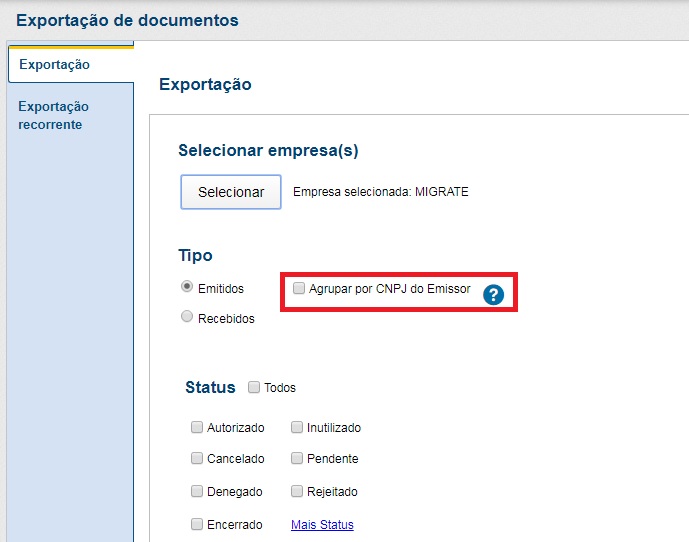This screenshot has width=689, height=542.
Task: Toggle the Denegado checkbox
Action: pos(197,491)
